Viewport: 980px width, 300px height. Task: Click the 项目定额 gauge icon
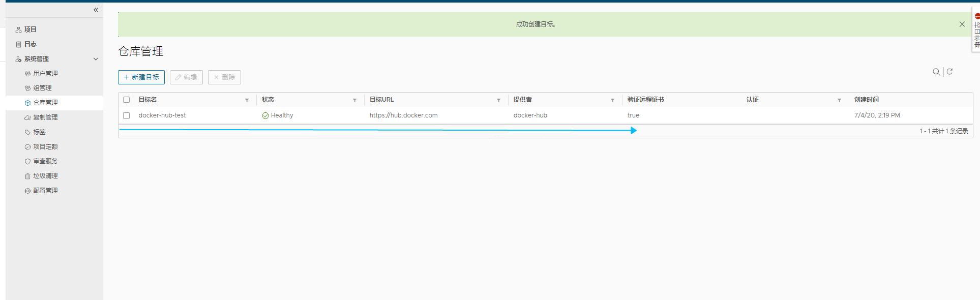(27, 147)
